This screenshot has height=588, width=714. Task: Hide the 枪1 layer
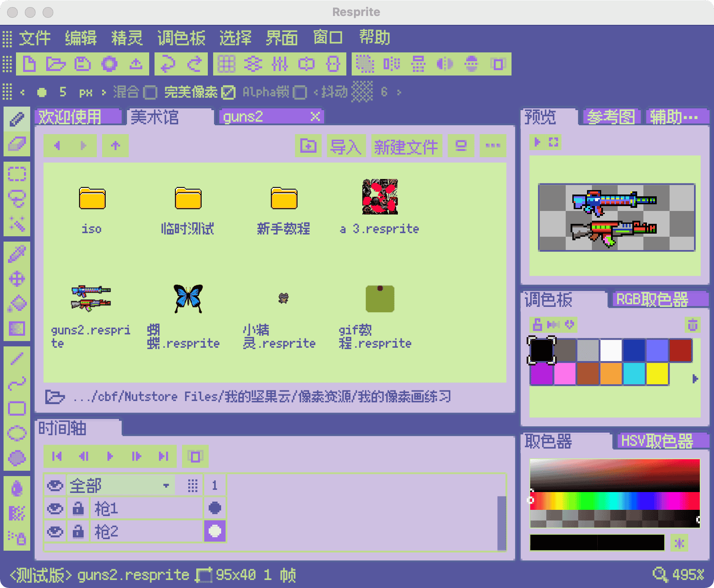(55, 509)
